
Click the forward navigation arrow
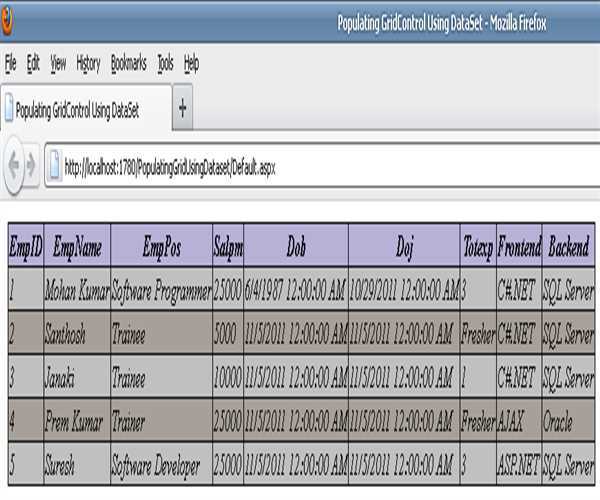[32, 167]
